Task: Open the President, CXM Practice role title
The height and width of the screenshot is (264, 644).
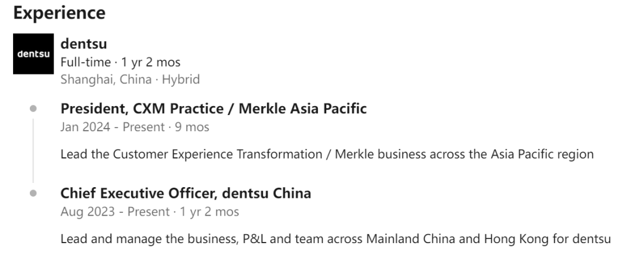Action: point(213,108)
